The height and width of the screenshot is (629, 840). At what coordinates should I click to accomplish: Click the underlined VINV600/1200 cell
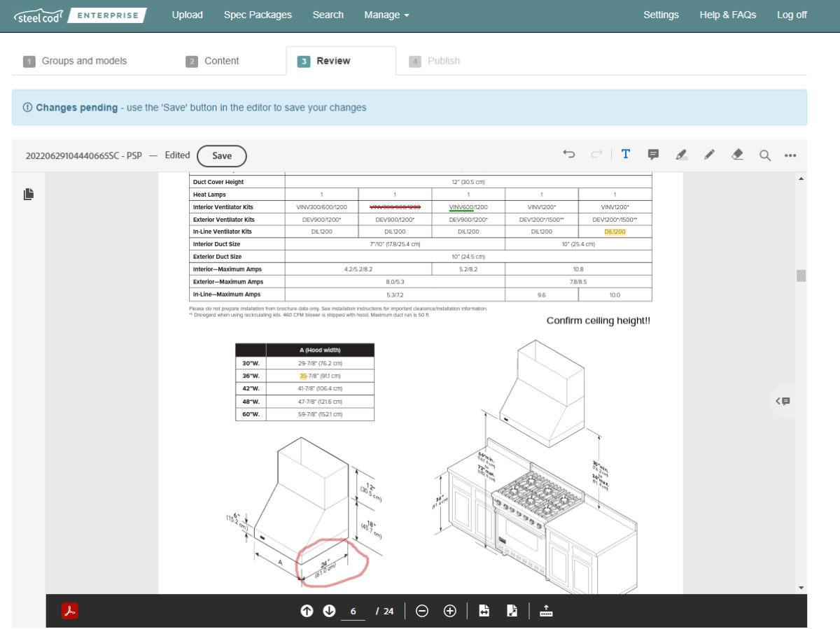coord(468,207)
